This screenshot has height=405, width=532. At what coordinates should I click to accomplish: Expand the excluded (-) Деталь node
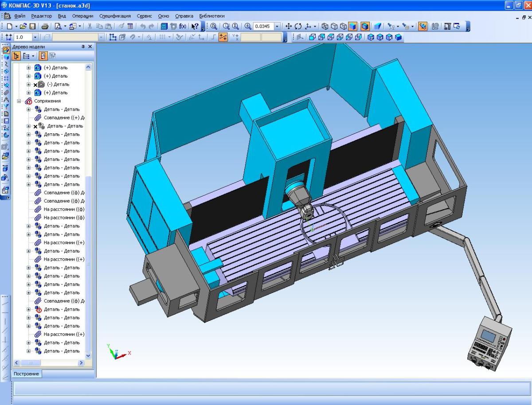click(x=29, y=84)
